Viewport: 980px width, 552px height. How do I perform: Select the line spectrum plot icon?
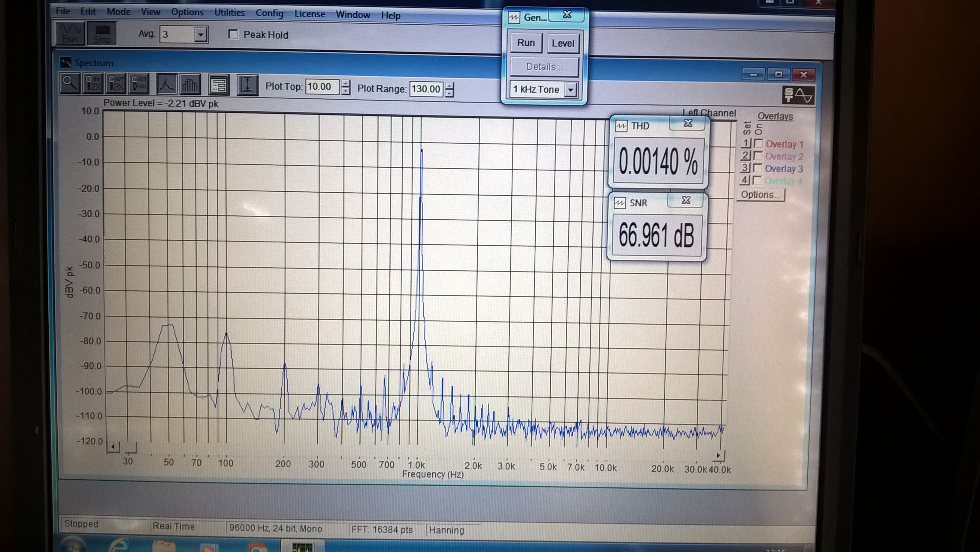coord(166,84)
